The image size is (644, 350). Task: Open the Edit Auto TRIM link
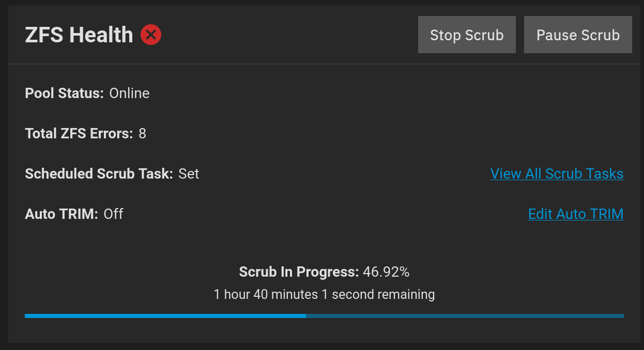coord(576,214)
